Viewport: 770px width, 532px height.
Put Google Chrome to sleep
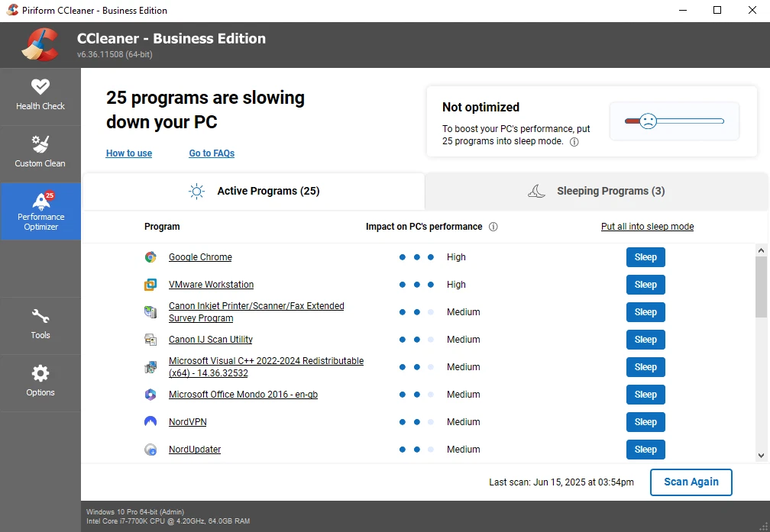click(x=645, y=257)
